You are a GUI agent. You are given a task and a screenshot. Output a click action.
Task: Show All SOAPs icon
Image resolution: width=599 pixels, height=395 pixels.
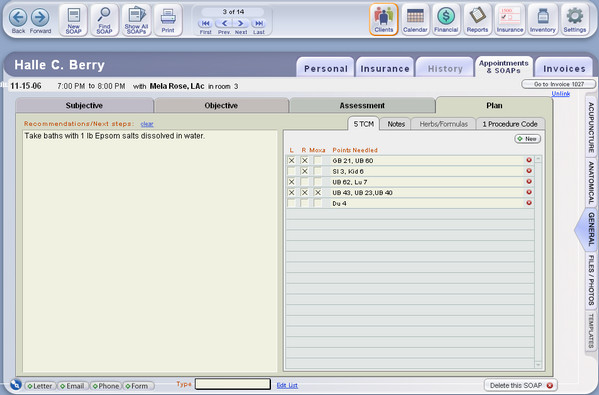coord(136,20)
